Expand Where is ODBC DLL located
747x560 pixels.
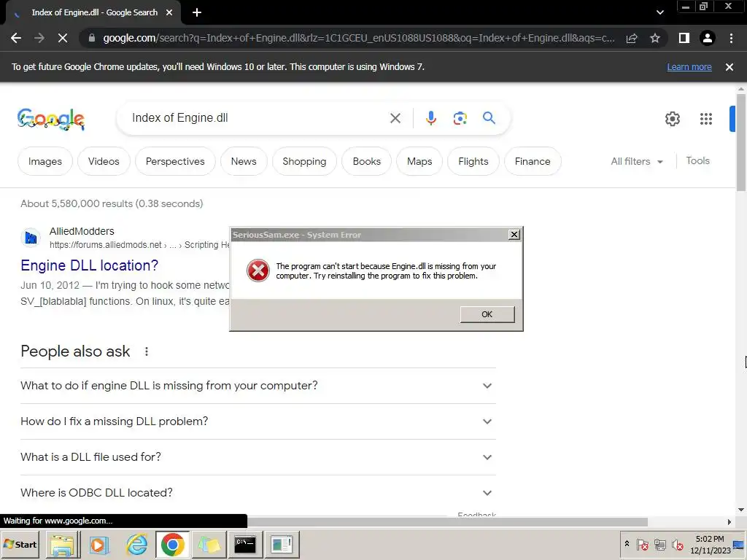coord(258,493)
